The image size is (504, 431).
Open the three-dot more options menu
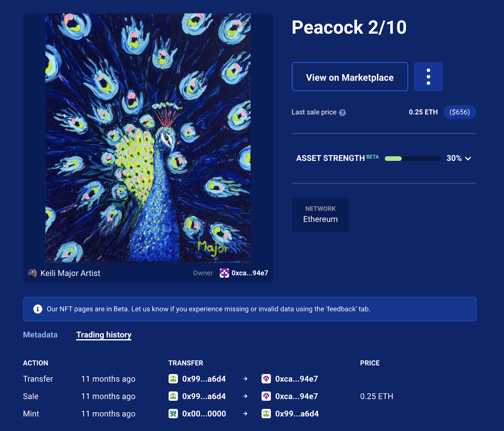(x=428, y=77)
